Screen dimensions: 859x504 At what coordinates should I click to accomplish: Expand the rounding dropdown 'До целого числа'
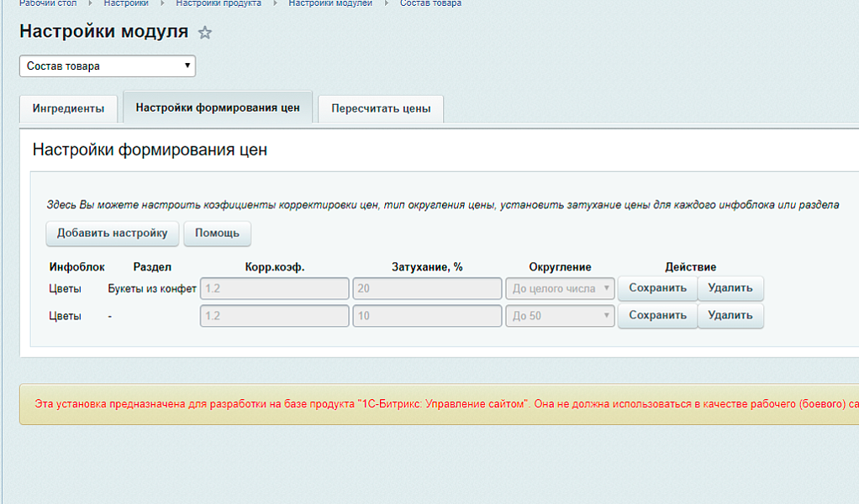560,288
